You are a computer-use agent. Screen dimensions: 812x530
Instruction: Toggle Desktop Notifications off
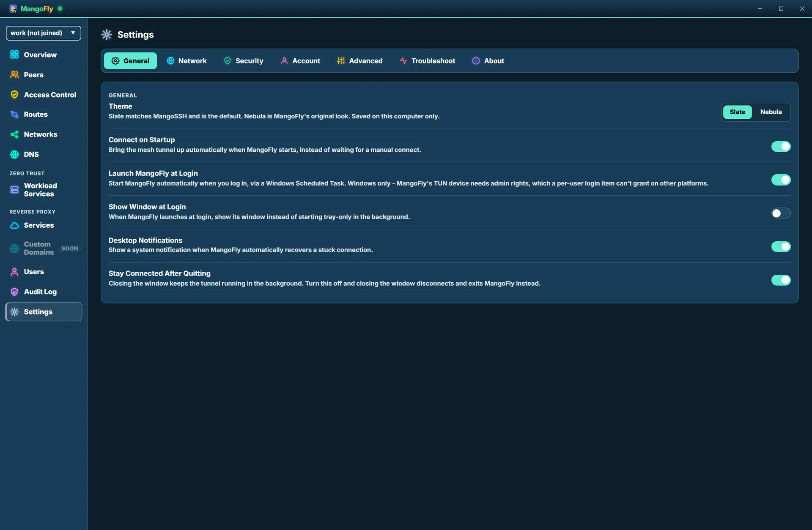tap(781, 246)
